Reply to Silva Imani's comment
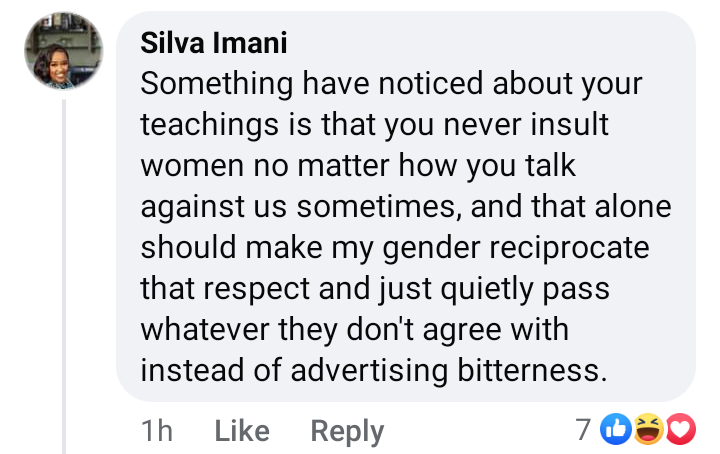The height and width of the screenshot is (454, 720). click(x=347, y=431)
